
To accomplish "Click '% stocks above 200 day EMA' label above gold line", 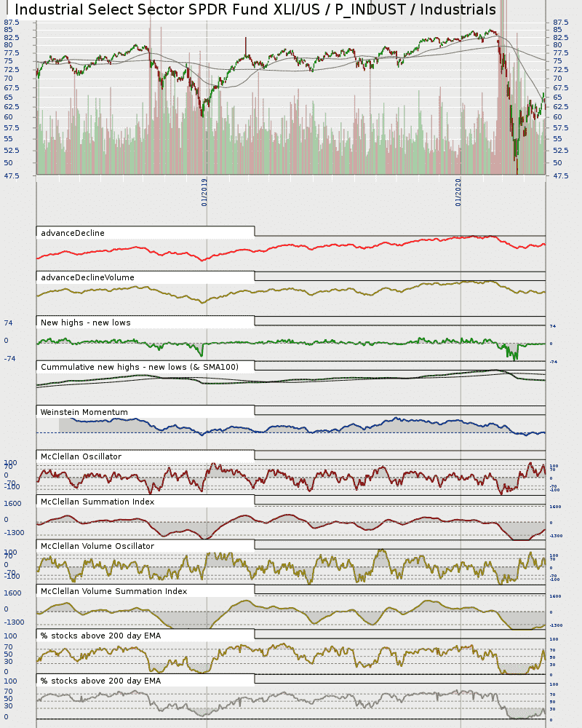I will (100, 636).
